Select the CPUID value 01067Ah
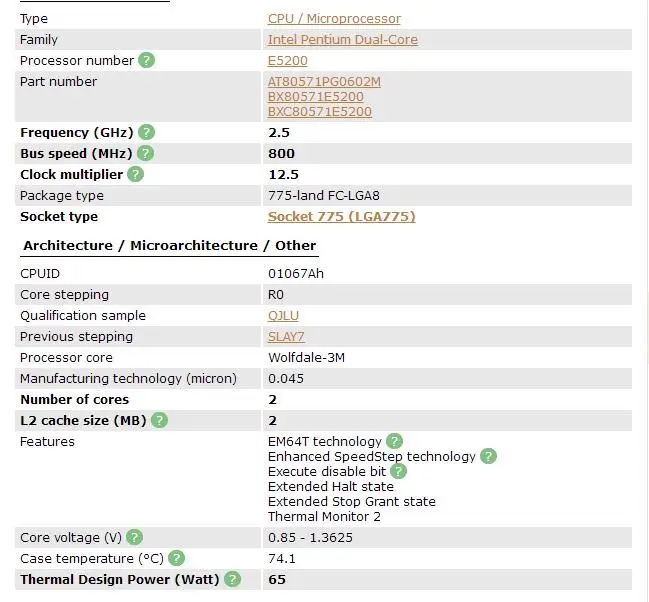This screenshot has height=602, width=649. tap(296, 274)
